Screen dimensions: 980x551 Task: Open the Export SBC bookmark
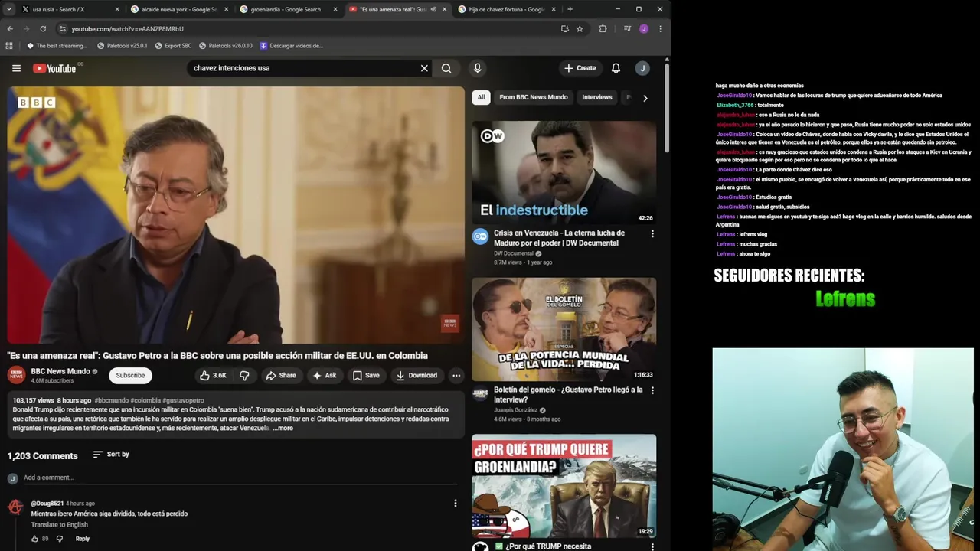pos(173,46)
